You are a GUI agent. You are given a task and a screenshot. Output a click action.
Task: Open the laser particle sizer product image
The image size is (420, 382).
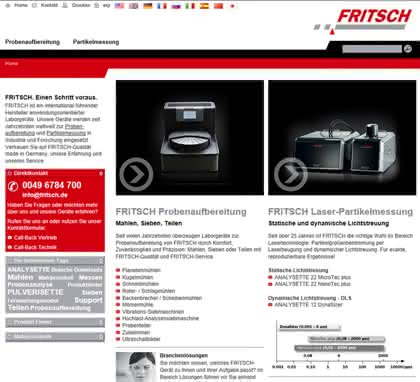point(342,137)
